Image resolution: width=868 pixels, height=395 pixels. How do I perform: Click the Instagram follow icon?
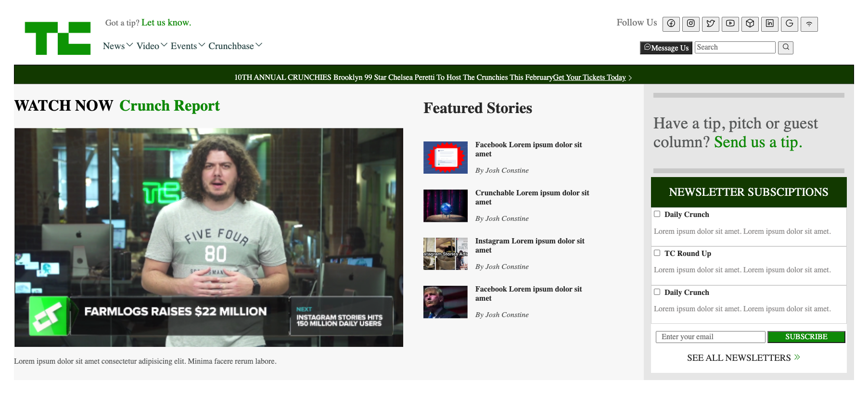690,24
